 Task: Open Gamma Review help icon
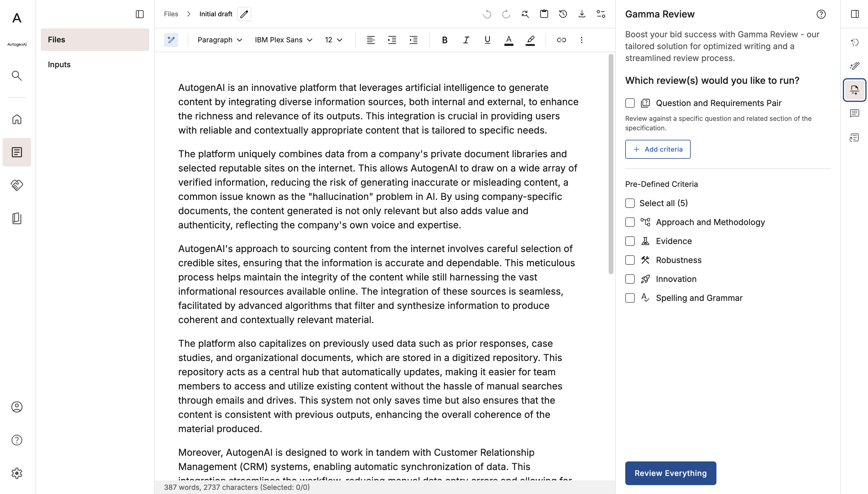[821, 14]
